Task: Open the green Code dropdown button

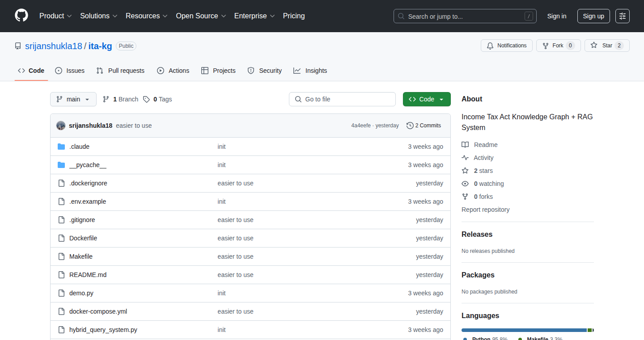Action: coord(427,99)
